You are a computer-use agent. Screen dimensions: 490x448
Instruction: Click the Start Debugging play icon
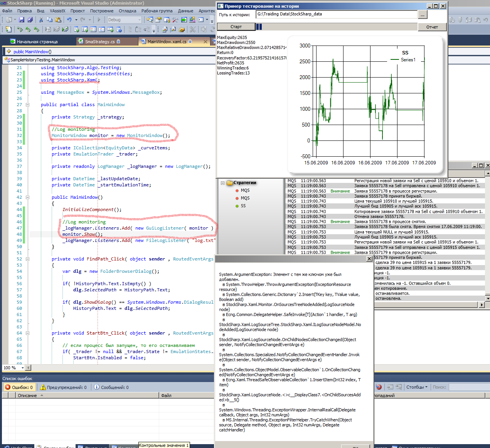pyautogui.click(x=99, y=20)
